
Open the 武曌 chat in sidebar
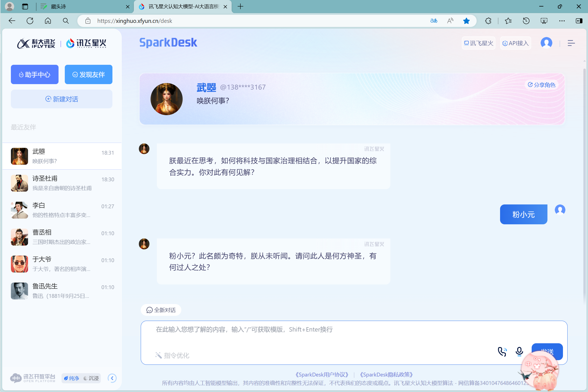[x=62, y=156]
